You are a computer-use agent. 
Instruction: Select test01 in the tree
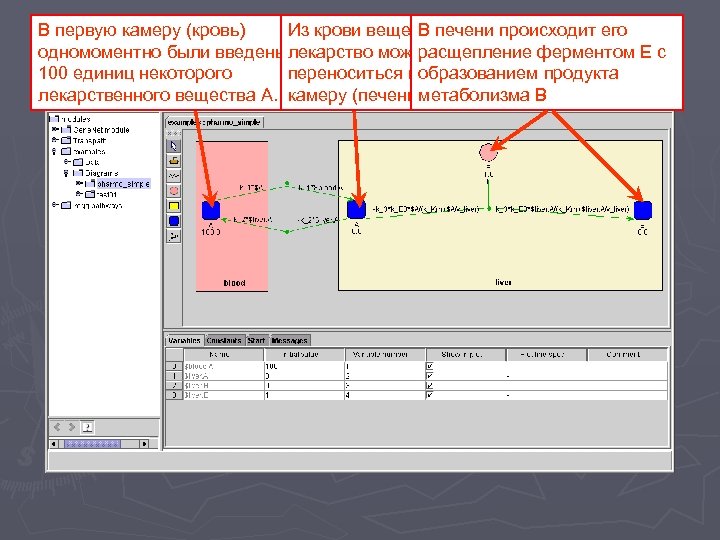pyautogui.click(x=107, y=194)
